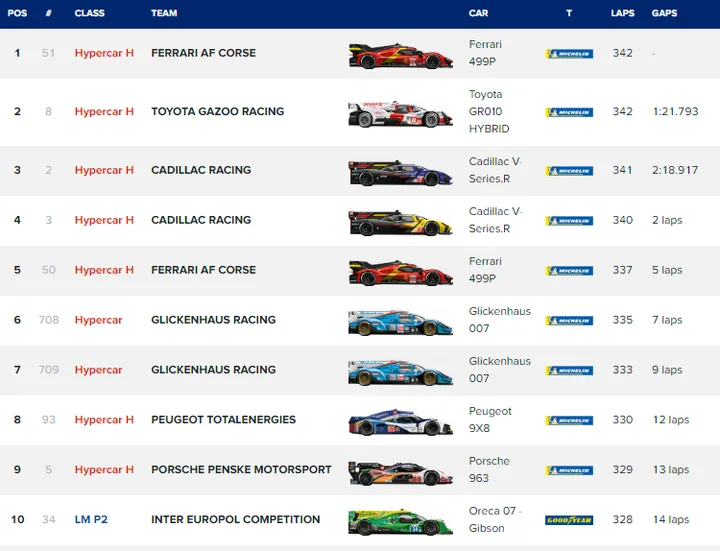The image size is (720, 551).
Task: Click the GAPS column header
Action: (x=664, y=13)
